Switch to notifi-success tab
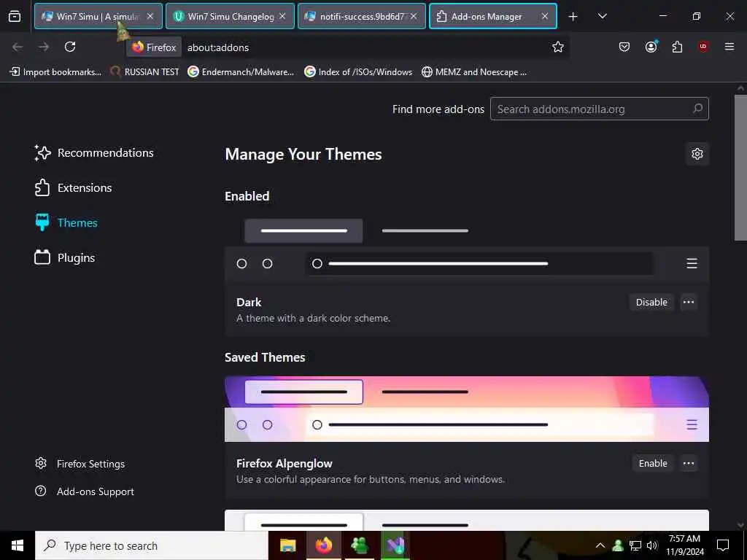Image resolution: width=747 pixels, height=560 pixels. 362,16
